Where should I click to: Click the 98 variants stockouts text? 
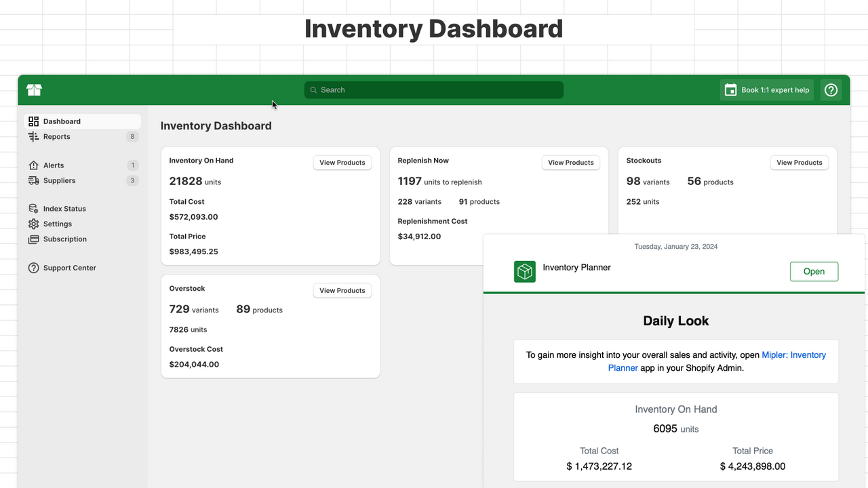648,182
